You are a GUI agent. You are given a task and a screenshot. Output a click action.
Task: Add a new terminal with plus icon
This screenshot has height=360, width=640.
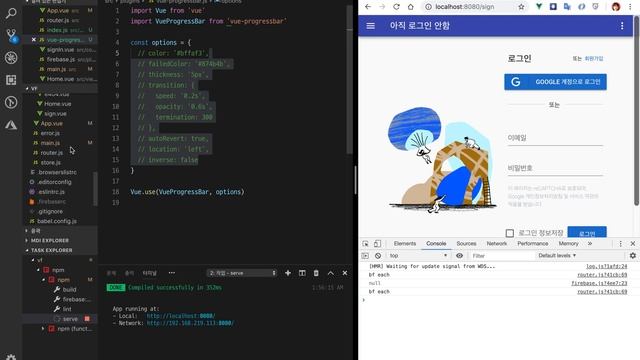click(288, 273)
